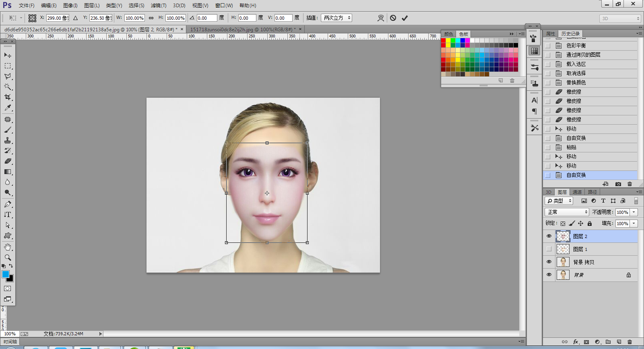Hide the 图层 2 layer

(x=549, y=236)
